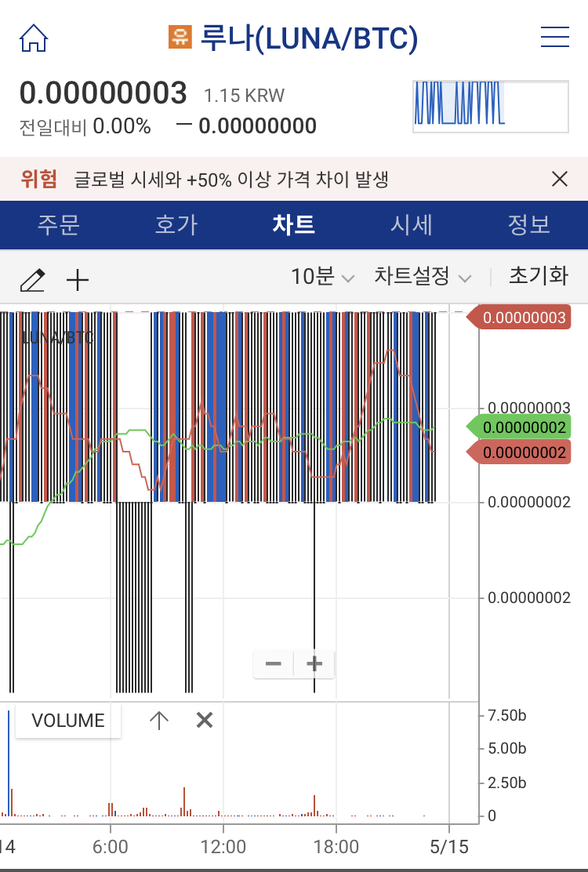The height and width of the screenshot is (872, 588).
Task: Move VOLUME panel up with arrow
Action: [159, 720]
